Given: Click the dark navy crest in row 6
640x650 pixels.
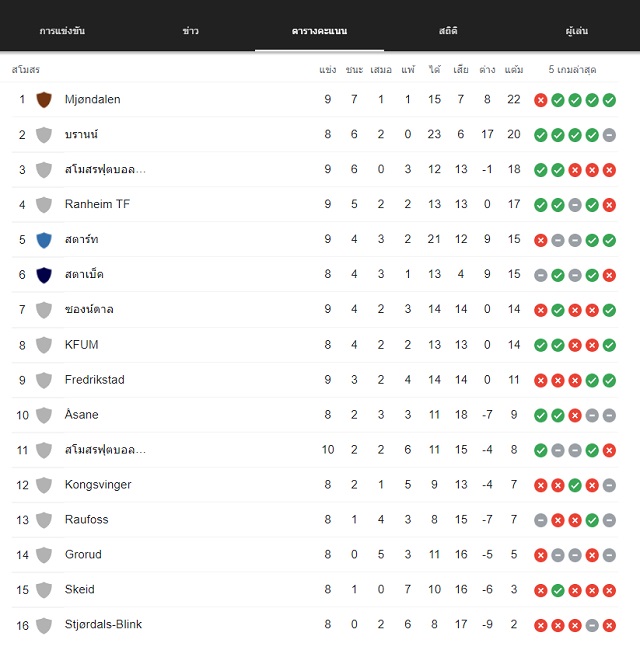Looking at the screenshot, I should 44,275.
